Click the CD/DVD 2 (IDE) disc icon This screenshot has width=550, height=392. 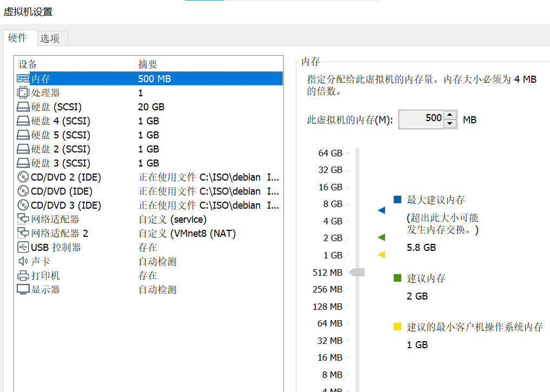pos(23,177)
